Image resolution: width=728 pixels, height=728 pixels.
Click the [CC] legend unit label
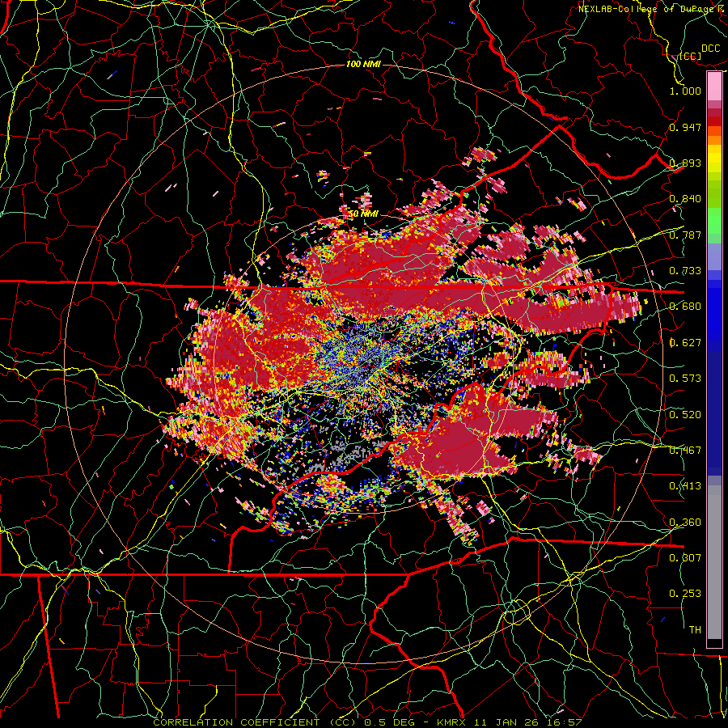tap(690, 56)
